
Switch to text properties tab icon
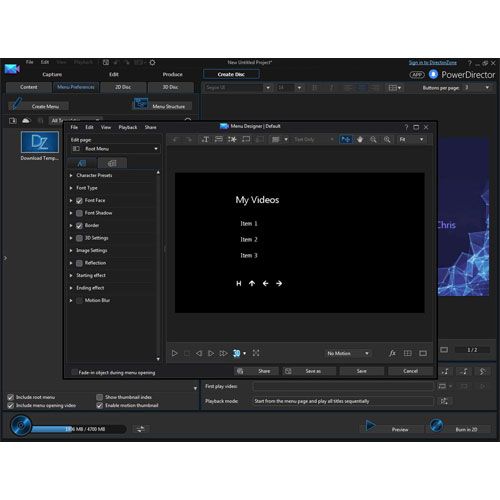tap(82, 163)
